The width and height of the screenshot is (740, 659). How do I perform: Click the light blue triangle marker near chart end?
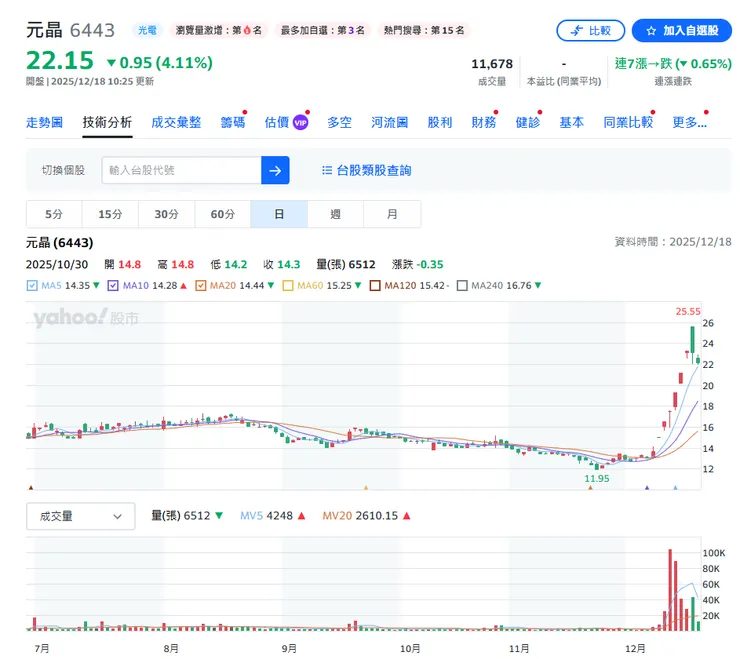click(675, 488)
